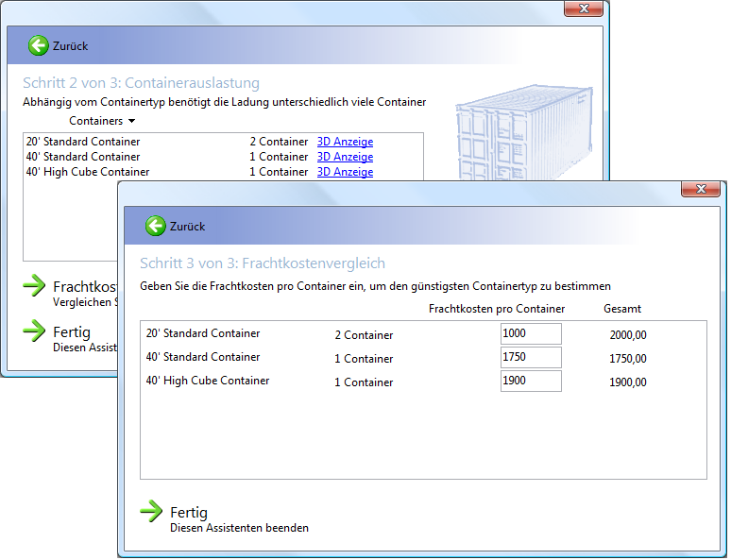Close the Frachtkostenvergleich window
Viewport: 731px width, 560px height.
701,189
